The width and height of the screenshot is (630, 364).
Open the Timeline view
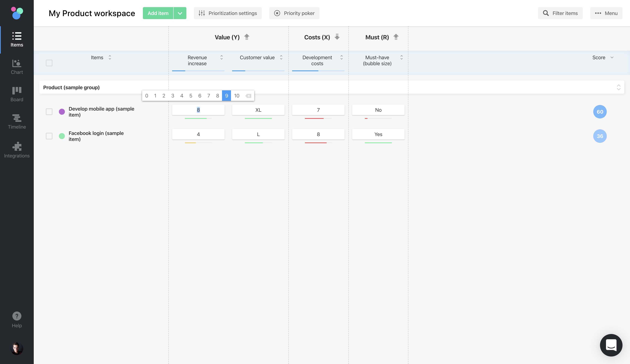coord(16,121)
